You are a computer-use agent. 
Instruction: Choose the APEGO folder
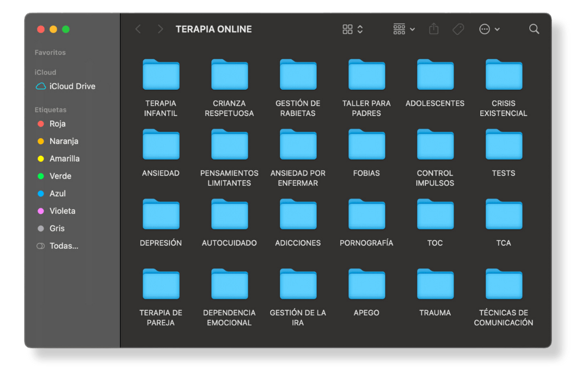point(367,284)
